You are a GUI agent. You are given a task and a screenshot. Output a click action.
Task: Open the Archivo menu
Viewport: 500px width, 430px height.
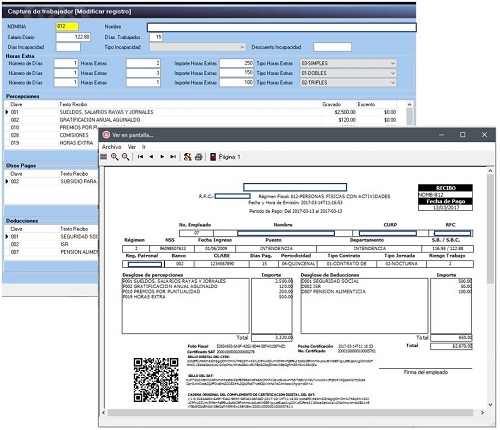[x=111, y=147]
